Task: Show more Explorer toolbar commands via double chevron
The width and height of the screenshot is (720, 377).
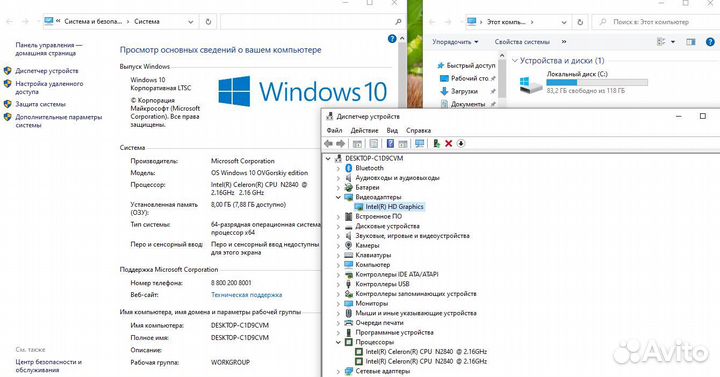Action: [x=564, y=42]
